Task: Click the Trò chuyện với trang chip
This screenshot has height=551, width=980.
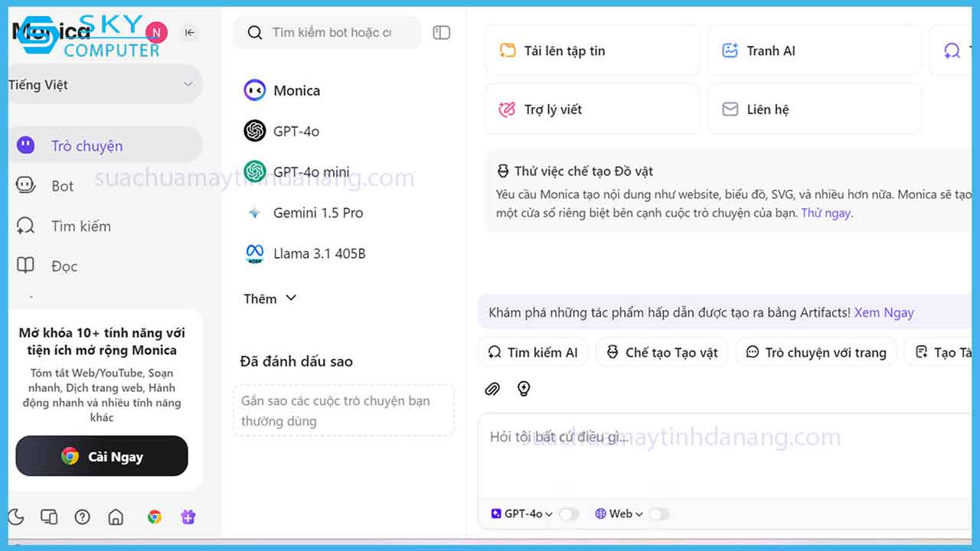Action: click(x=816, y=352)
